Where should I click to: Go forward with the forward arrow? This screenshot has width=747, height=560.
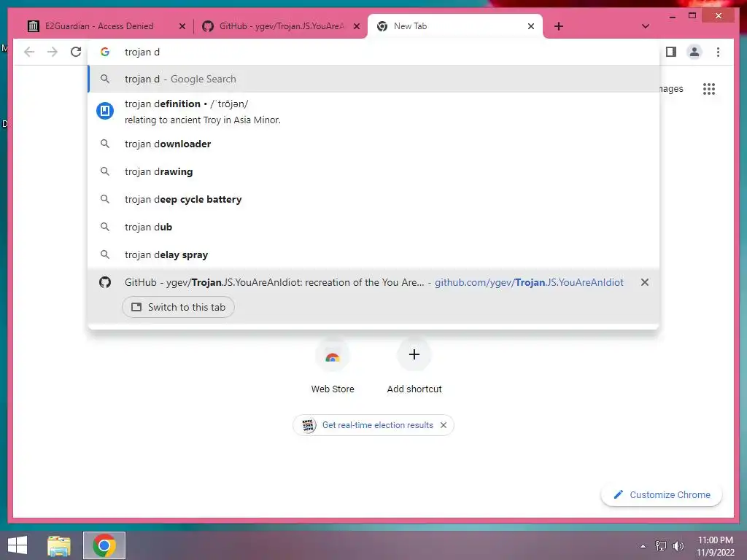click(x=53, y=52)
